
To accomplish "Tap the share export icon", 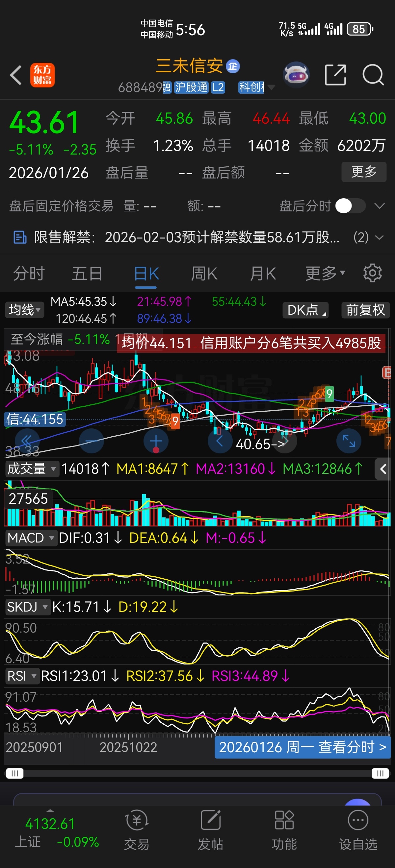I will 335,75.
